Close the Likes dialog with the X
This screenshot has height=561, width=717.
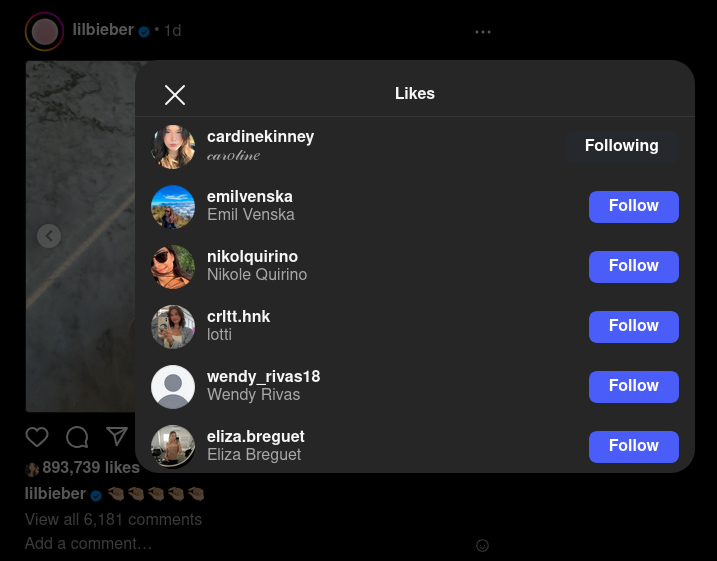click(x=175, y=95)
